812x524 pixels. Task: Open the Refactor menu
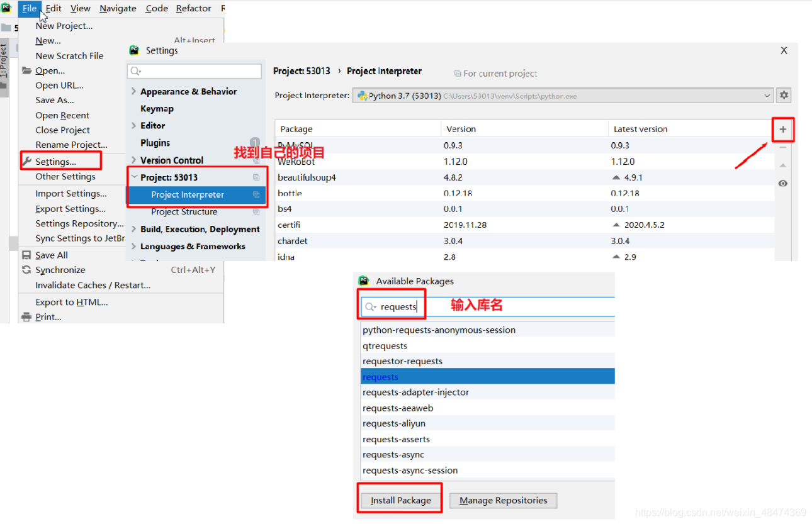point(193,8)
